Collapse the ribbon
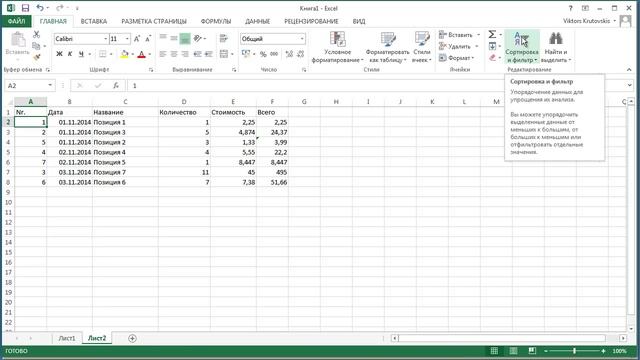The width and height of the screenshot is (640, 360). point(629,70)
